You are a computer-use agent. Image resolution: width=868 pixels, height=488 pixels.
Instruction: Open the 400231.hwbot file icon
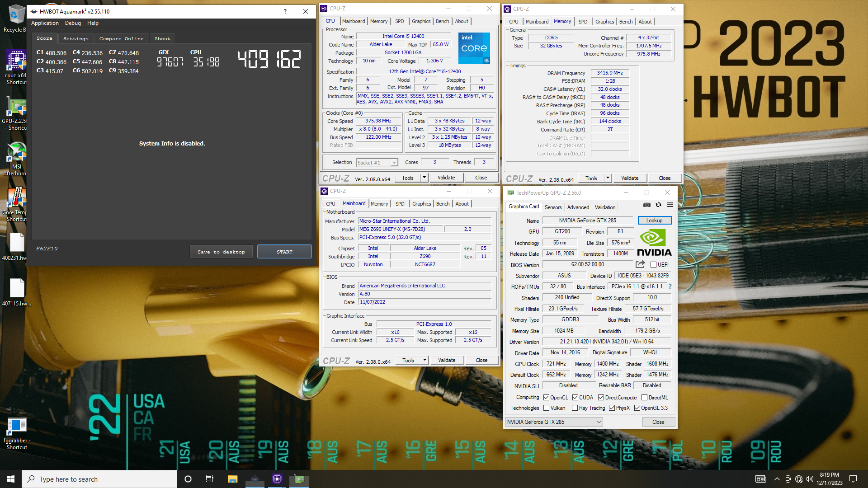[16, 247]
